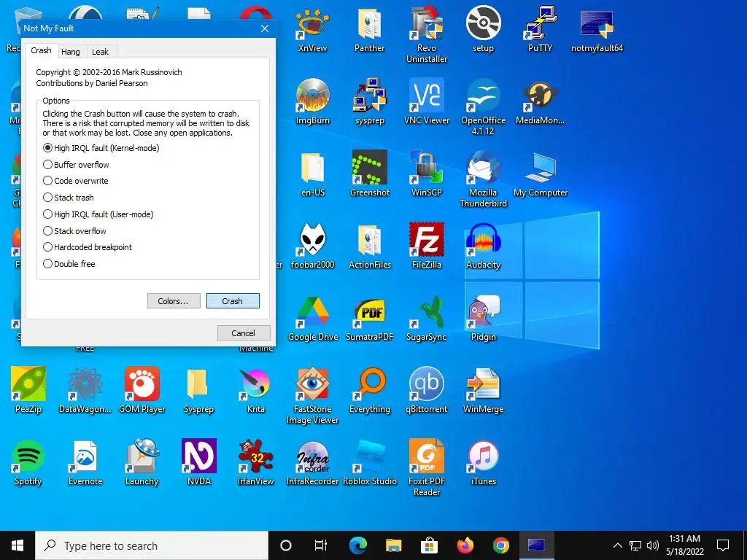The width and height of the screenshot is (747, 560).
Task: Launch Everything search shortcut
Action: pos(370,391)
